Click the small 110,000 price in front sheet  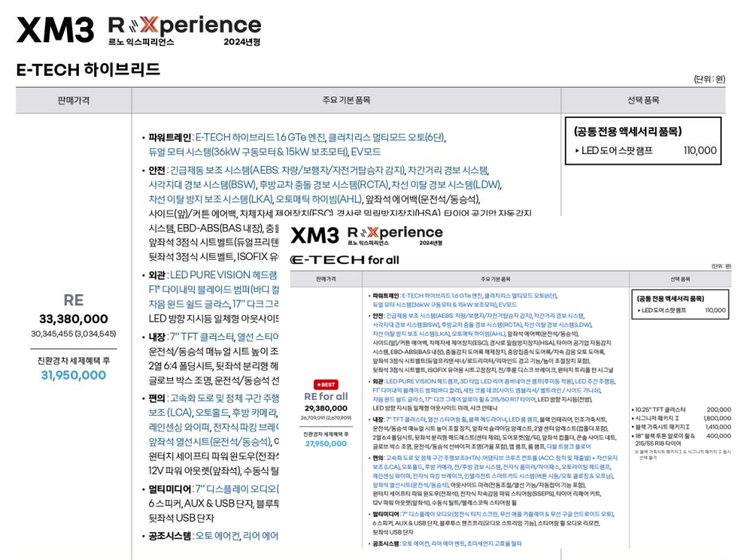(x=716, y=310)
